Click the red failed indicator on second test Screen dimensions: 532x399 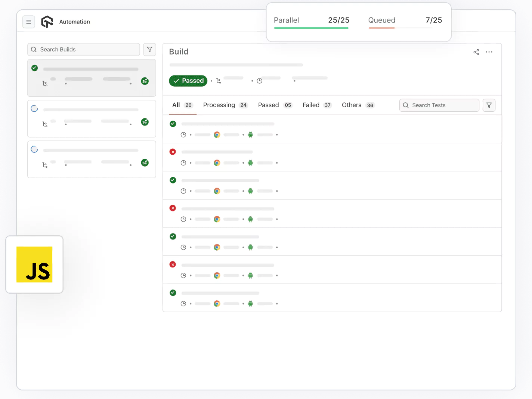tap(173, 152)
